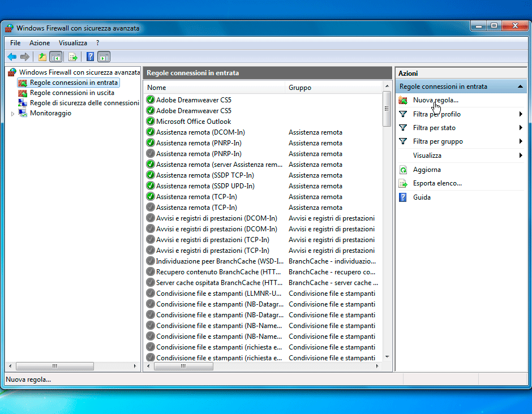Click the Regole di sicurezza delle connessioni icon
Screen dimensions: 532x414
(23, 103)
